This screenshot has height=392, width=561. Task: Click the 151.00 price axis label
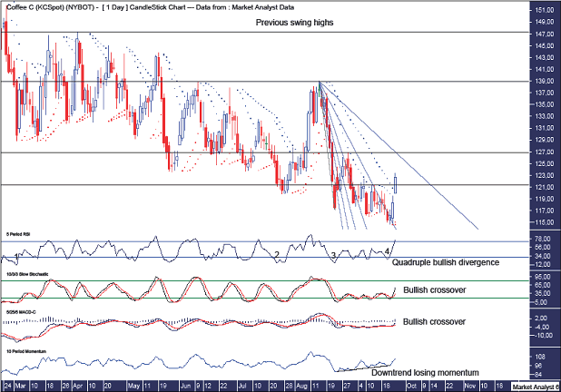click(x=545, y=11)
